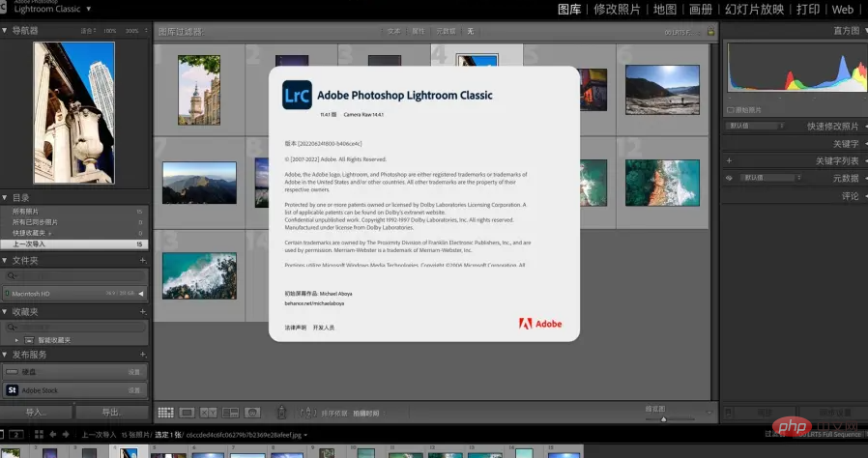Click the 缩览图 thumbnail size slider
868x458 pixels.
(x=664, y=418)
